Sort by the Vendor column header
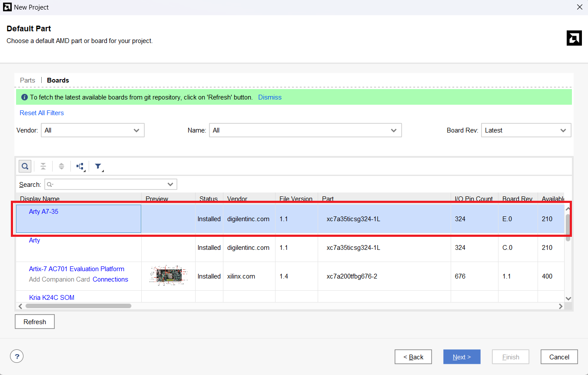This screenshot has width=588, height=375. [249, 199]
